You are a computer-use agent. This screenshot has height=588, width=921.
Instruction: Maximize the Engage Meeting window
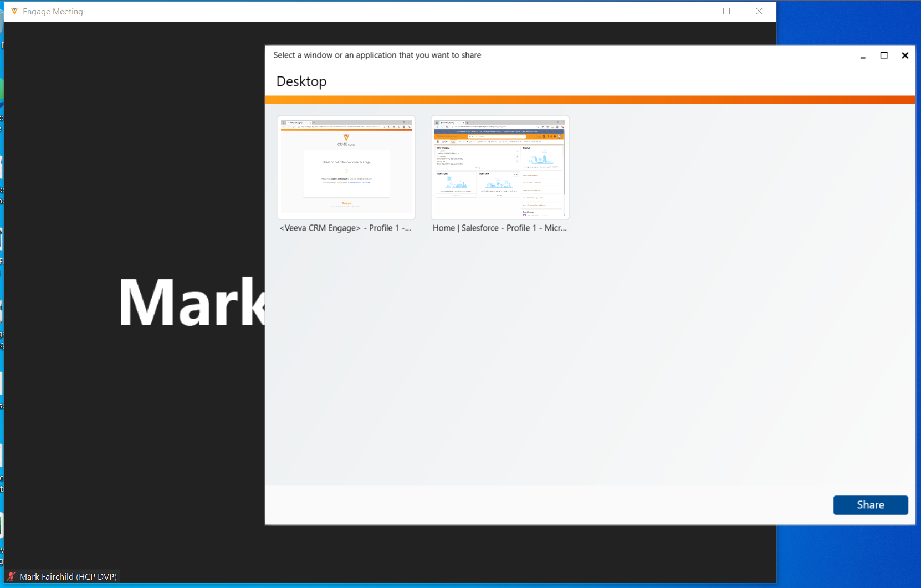pyautogui.click(x=726, y=11)
